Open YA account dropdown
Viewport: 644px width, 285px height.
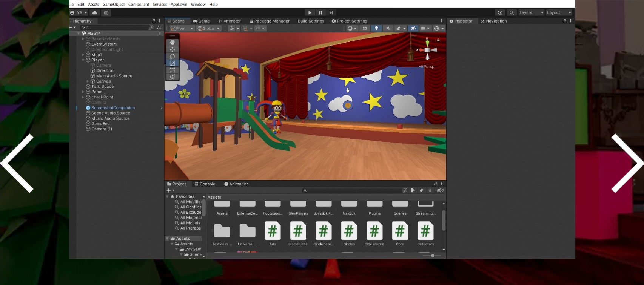pos(79,12)
